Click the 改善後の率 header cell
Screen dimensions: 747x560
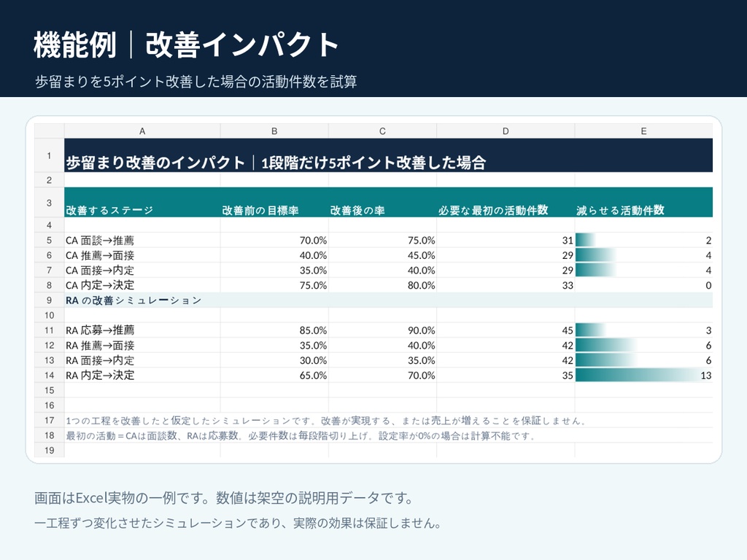coord(382,203)
